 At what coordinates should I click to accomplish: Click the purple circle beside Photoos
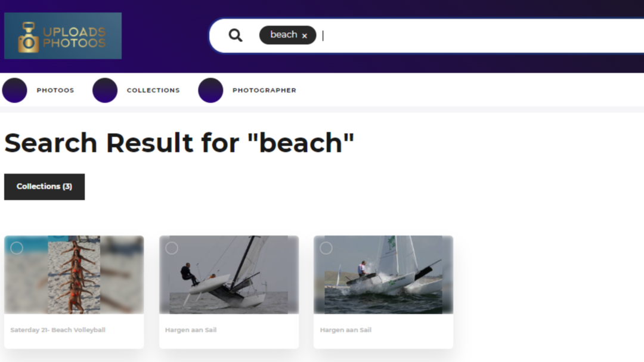[x=15, y=90]
